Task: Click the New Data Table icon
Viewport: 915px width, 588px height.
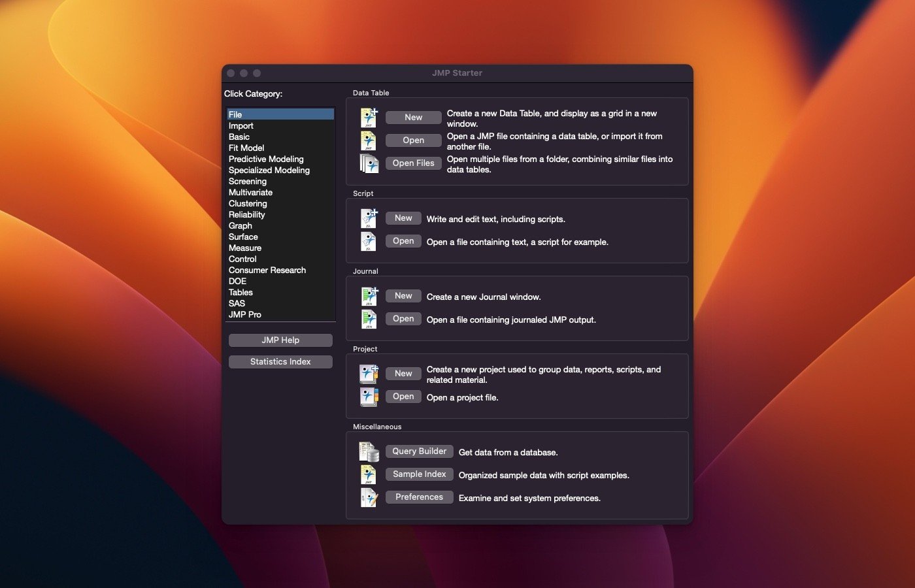Action: 369,118
